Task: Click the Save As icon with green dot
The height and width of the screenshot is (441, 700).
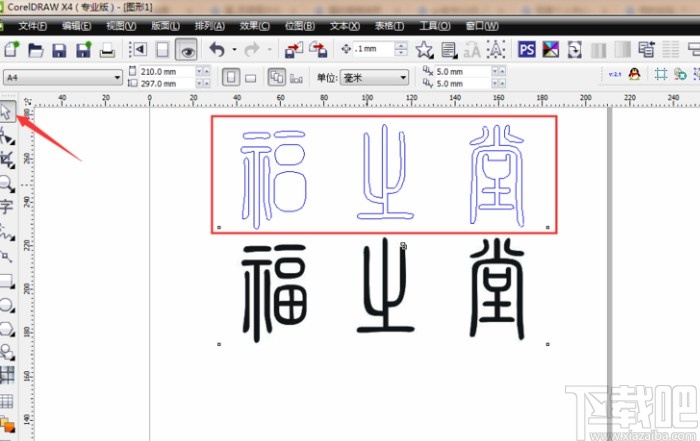Action: (83, 50)
